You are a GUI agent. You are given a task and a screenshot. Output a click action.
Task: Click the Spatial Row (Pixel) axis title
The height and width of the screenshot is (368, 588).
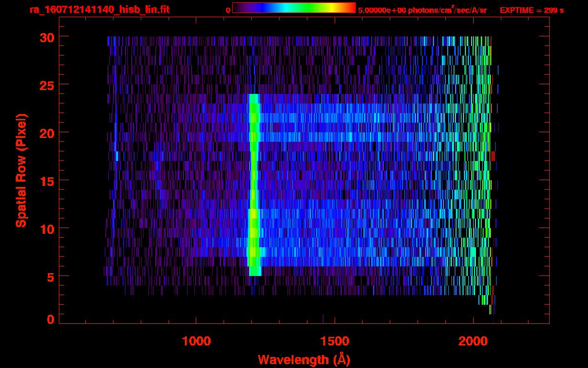[21, 171]
